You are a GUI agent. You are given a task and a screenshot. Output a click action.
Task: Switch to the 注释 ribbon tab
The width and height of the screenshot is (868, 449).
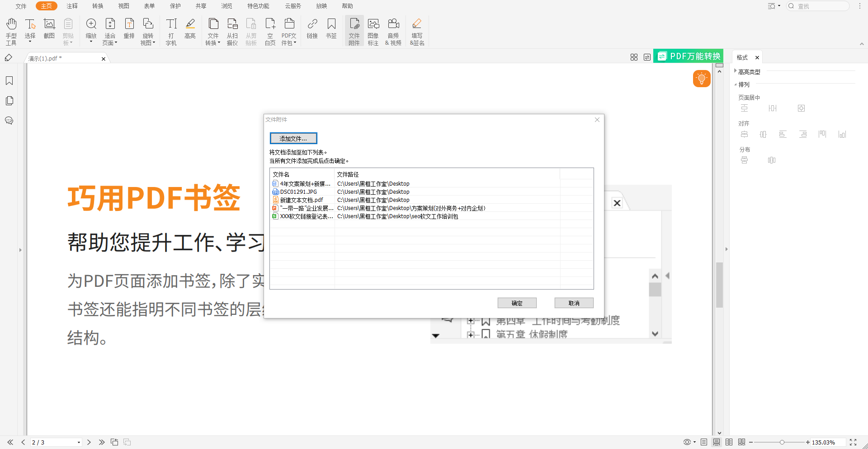pos(71,6)
